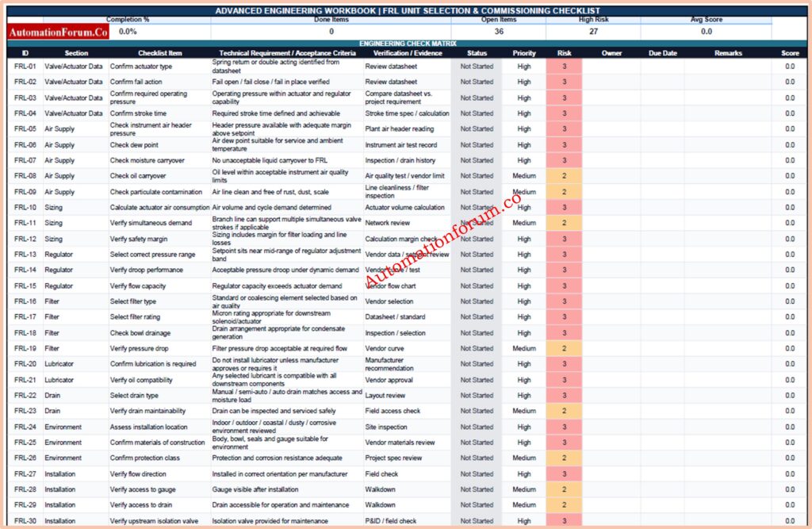Click the High Risk value 27

click(593, 32)
